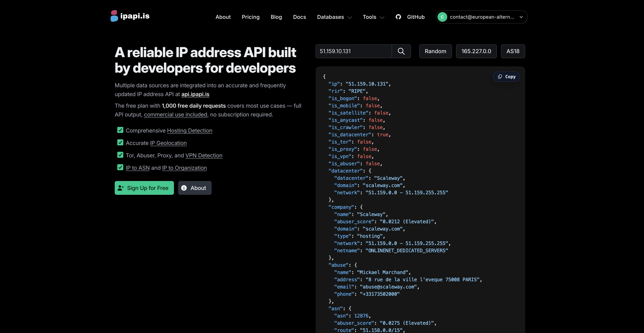Expand the Databases dropdown menu
Viewport: 644px width, 333px height.
[334, 17]
